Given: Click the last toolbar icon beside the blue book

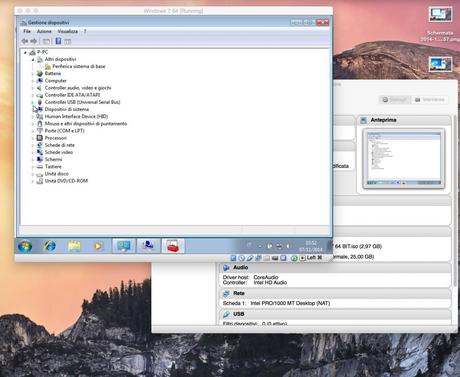Looking at the screenshot, I should 68,41.
